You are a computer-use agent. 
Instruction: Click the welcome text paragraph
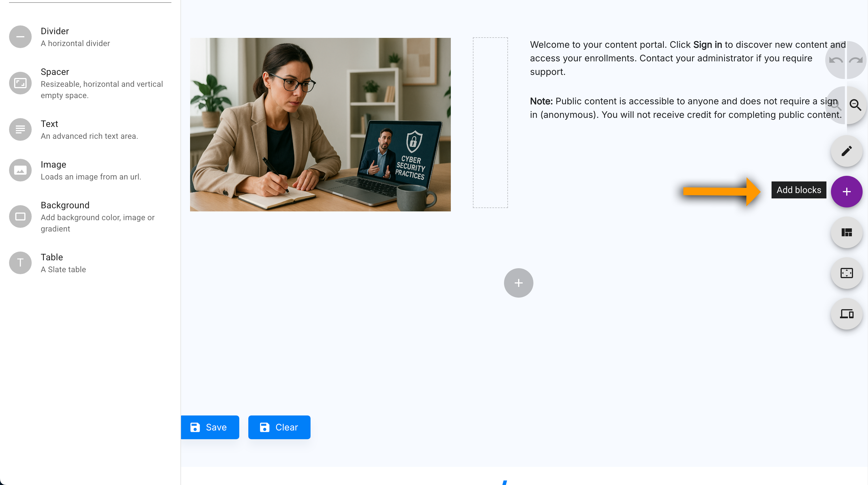(687, 58)
